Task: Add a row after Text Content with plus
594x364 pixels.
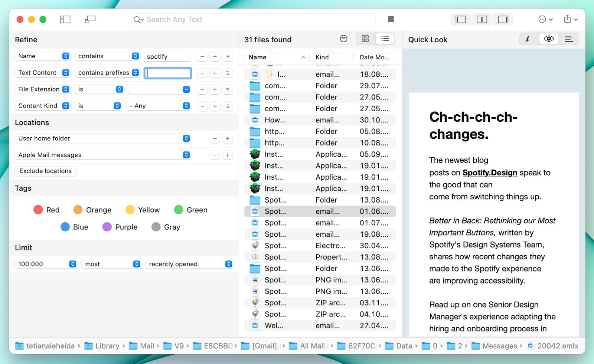Action: pos(215,73)
